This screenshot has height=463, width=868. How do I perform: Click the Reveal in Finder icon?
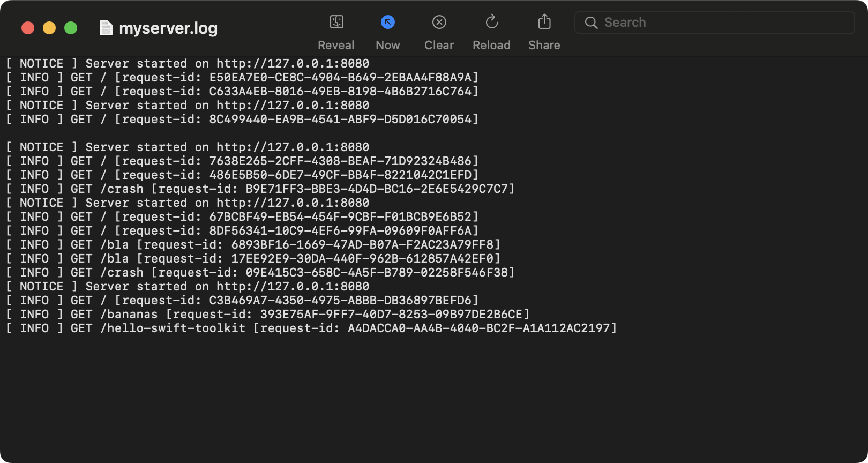[336, 22]
